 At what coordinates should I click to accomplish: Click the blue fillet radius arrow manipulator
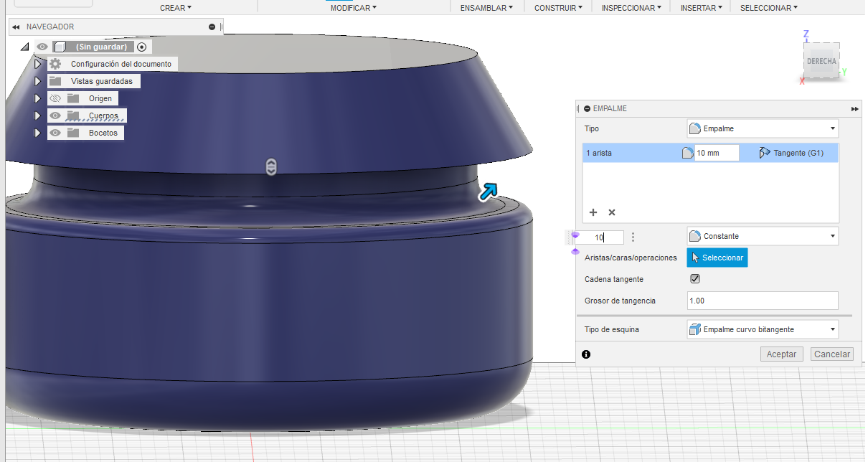(x=489, y=191)
